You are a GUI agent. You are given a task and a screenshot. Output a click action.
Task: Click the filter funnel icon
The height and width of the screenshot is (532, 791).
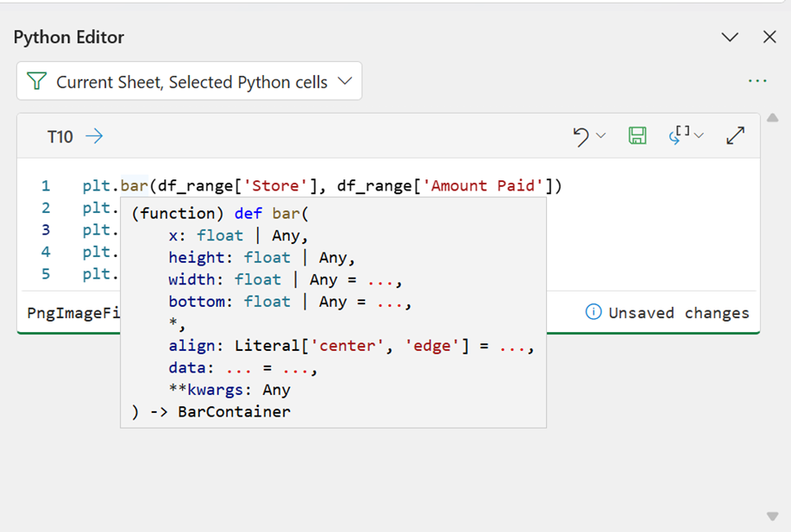(36, 82)
